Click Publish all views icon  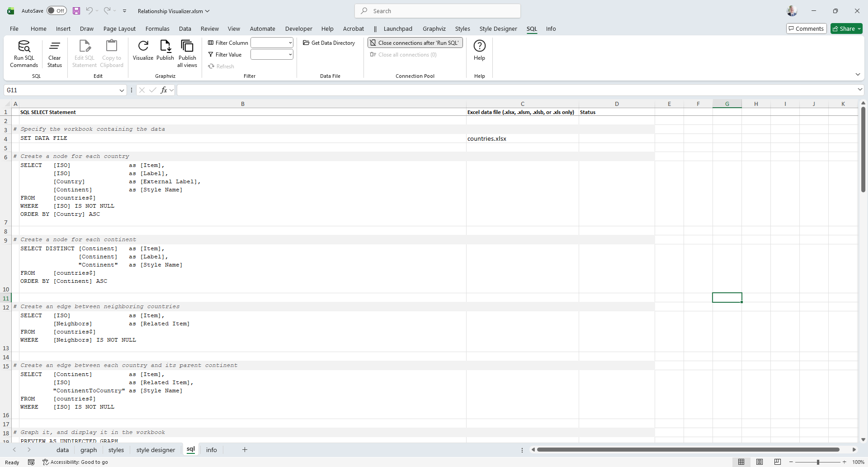pyautogui.click(x=187, y=47)
